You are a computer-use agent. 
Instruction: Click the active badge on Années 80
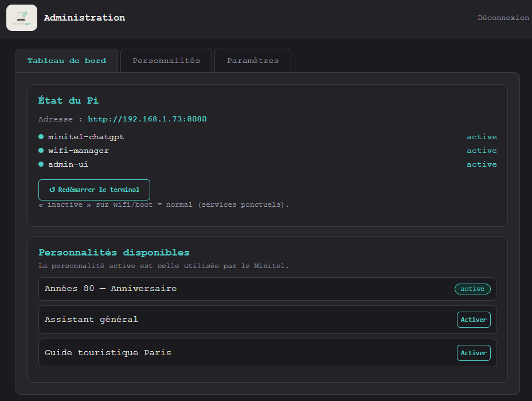pos(472,289)
